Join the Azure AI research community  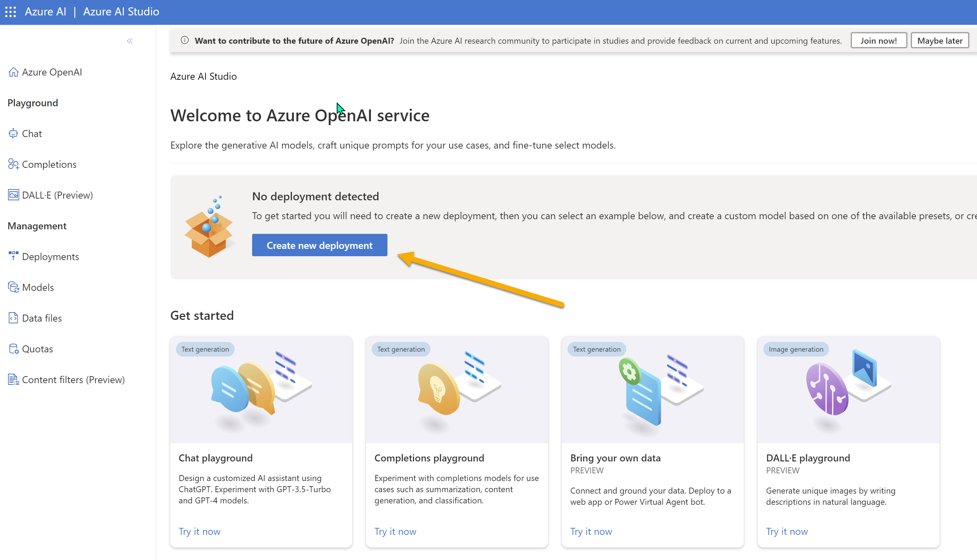[878, 40]
